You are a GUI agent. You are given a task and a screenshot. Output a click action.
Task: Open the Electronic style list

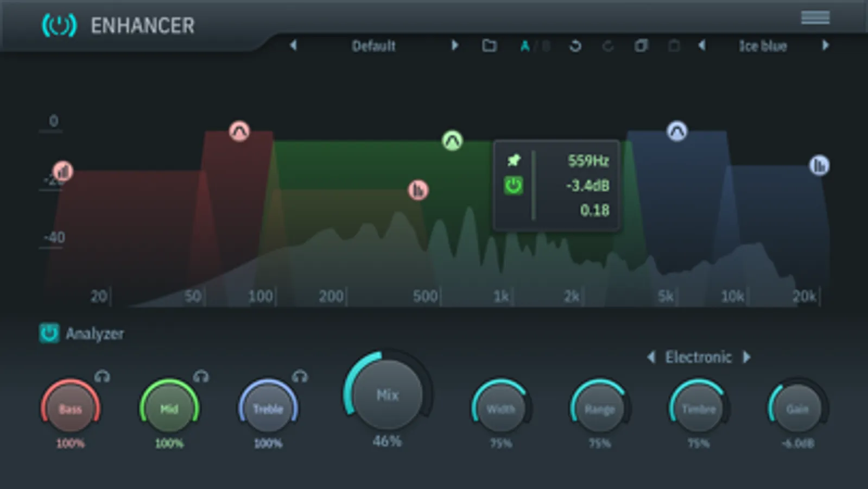[699, 357]
